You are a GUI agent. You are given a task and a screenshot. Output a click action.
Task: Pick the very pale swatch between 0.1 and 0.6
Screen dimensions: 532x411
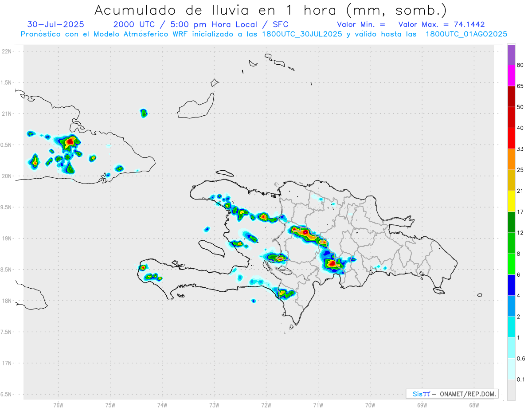511,369
